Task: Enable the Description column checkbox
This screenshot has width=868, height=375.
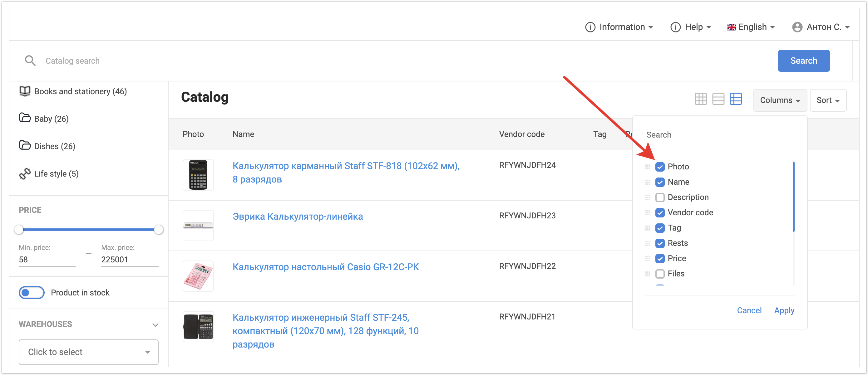Action: click(x=660, y=197)
